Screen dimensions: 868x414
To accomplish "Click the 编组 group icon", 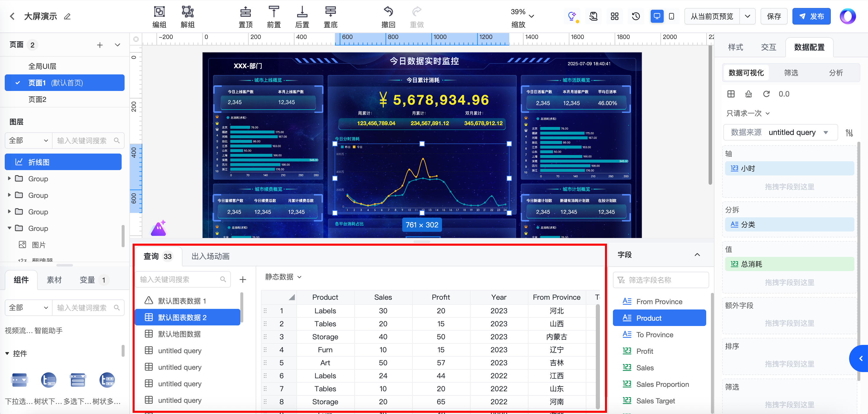I will [x=159, y=12].
